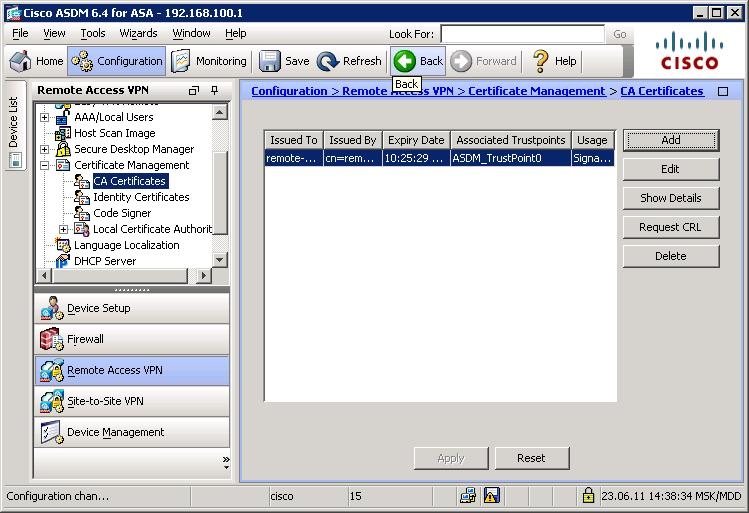Expand Local Certificate Authority node

(x=64, y=230)
